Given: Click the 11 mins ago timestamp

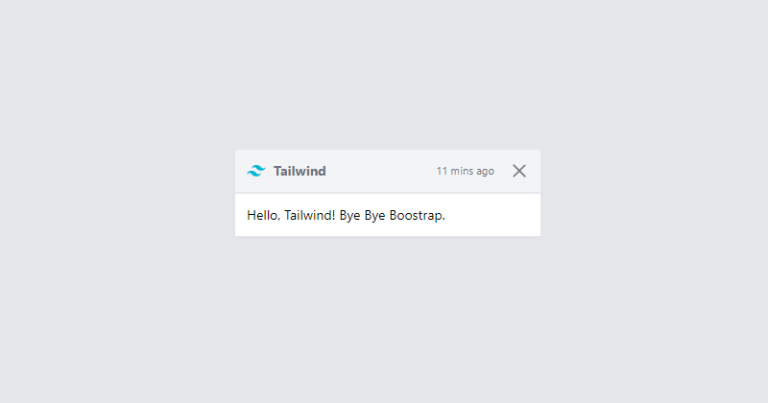Looking at the screenshot, I should (x=465, y=171).
